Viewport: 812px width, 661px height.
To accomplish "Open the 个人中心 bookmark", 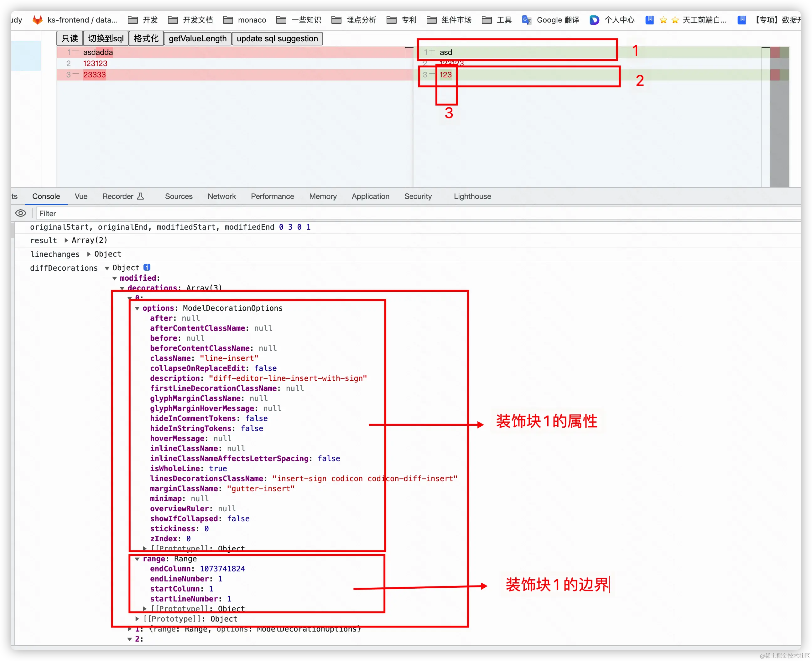I will pyautogui.click(x=612, y=20).
